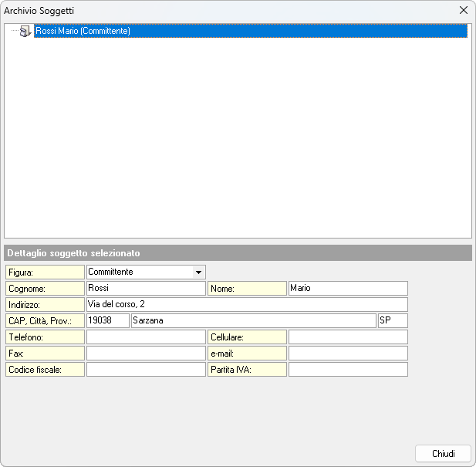Click empty area of the subjects list
This screenshot has width=476, height=467.
coord(238,139)
